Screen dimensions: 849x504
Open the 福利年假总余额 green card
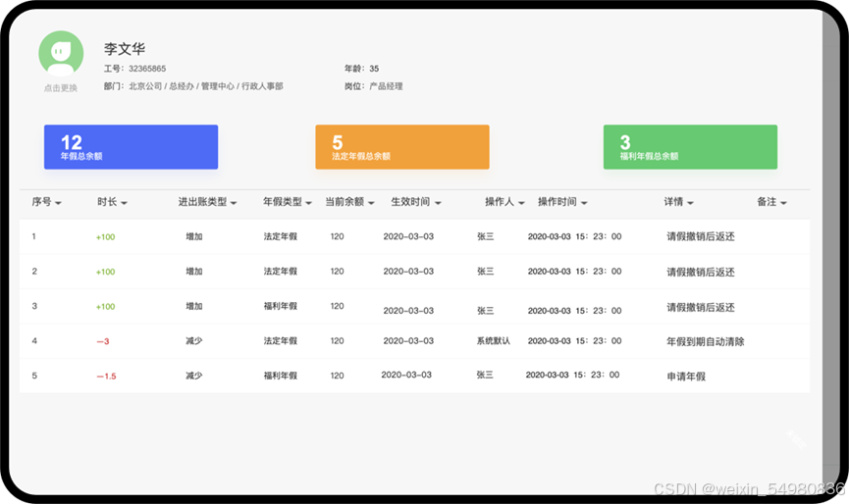(690, 147)
